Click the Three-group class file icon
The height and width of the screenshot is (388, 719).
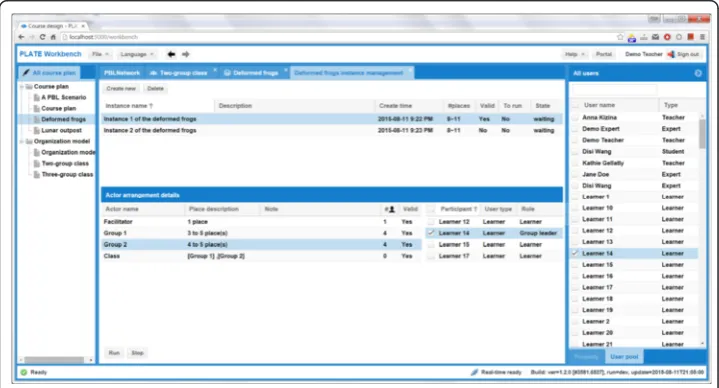click(x=37, y=174)
